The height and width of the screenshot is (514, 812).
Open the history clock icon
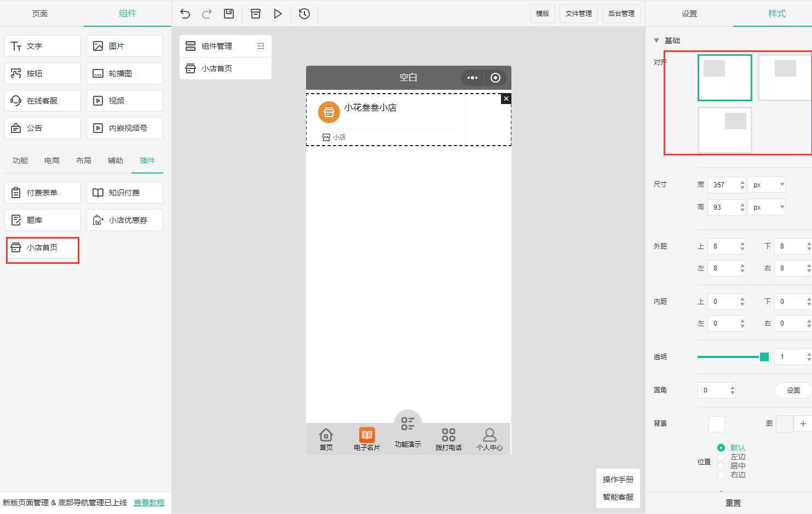pos(304,14)
